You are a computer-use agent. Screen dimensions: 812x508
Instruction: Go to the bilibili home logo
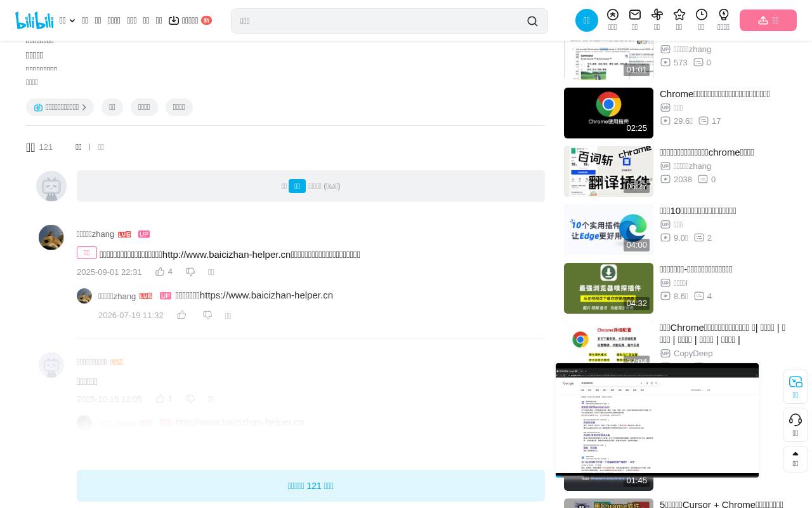pyautogui.click(x=34, y=20)
